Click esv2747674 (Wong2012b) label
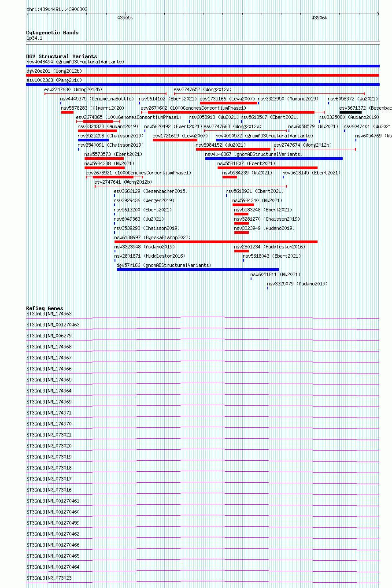Screen dimensions: 392x588 pyautogui.click(x=303, y=145)
